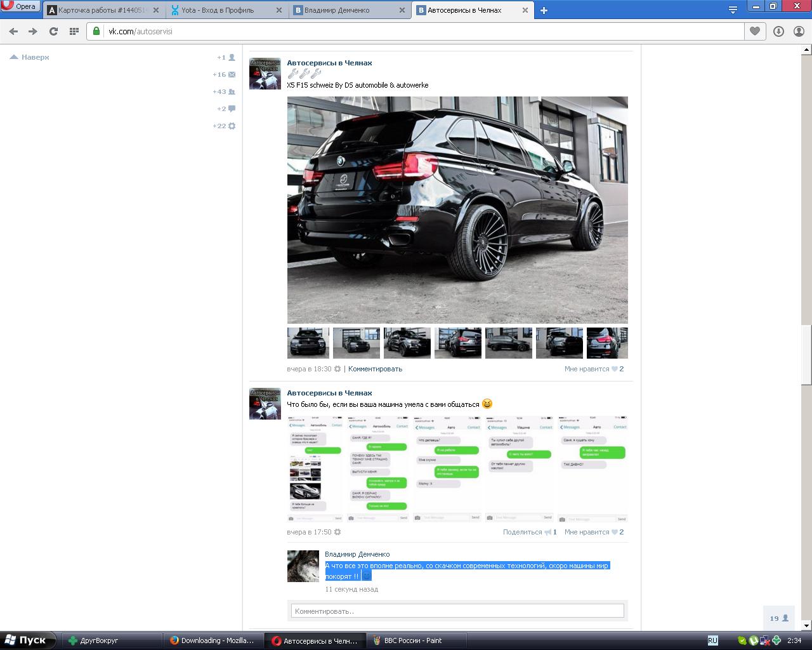Open chat screenshot containing car photos
This screenshot has width=812, height=650.
coord(315,469)
